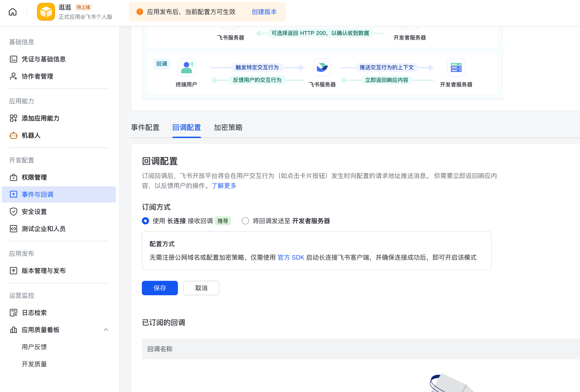Select 将回调发送至开发者服务器 option

[x=245, y=221]
